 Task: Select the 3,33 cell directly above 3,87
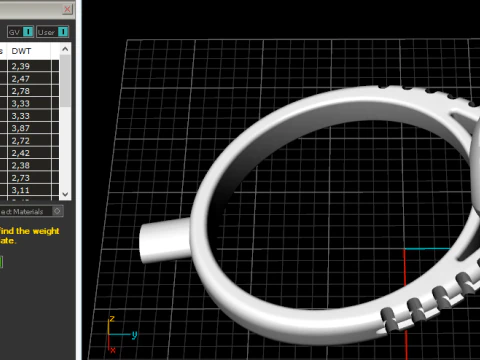29,116
